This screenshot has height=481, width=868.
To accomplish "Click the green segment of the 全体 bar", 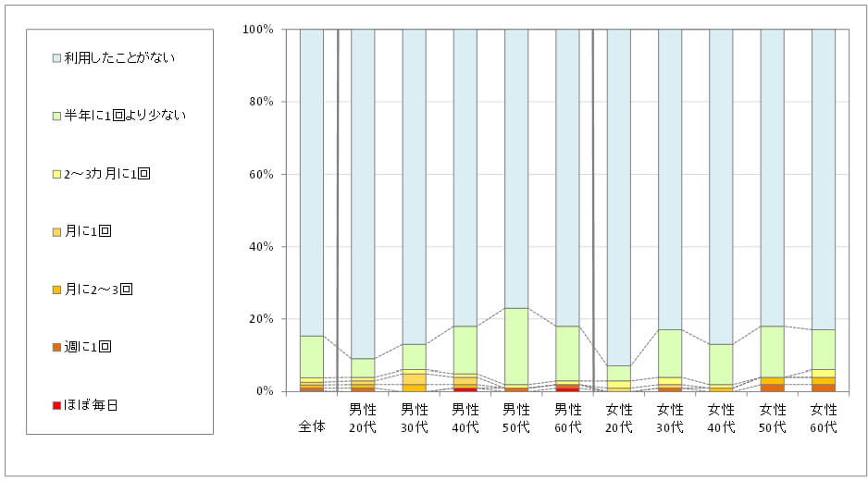I will (x=312, y=356).
